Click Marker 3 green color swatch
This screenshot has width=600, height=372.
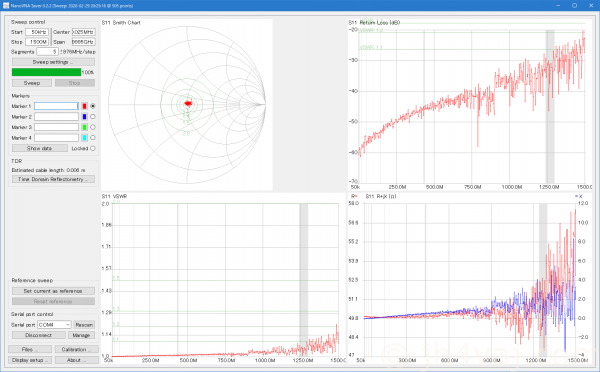85,127
